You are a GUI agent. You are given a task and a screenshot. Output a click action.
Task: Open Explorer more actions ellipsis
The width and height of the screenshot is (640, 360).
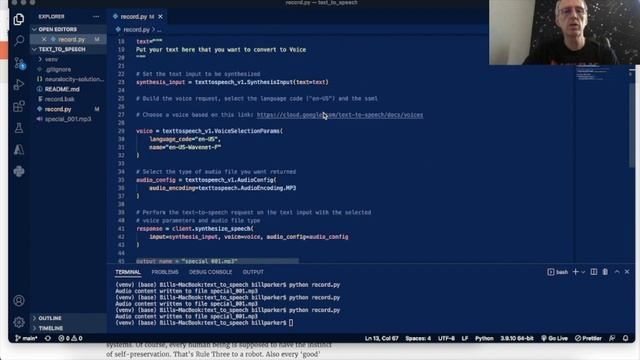(x=96, y=17)
